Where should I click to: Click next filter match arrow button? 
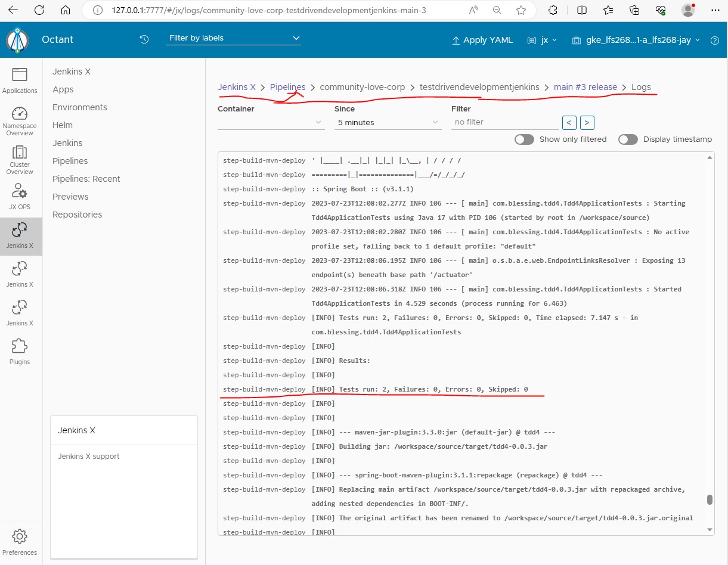(587, 123)
